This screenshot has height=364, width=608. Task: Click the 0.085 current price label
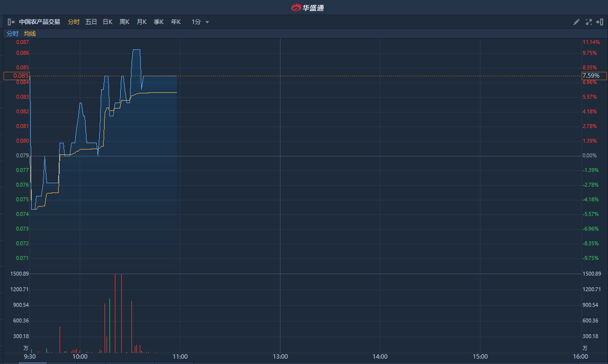coord(17,76)
